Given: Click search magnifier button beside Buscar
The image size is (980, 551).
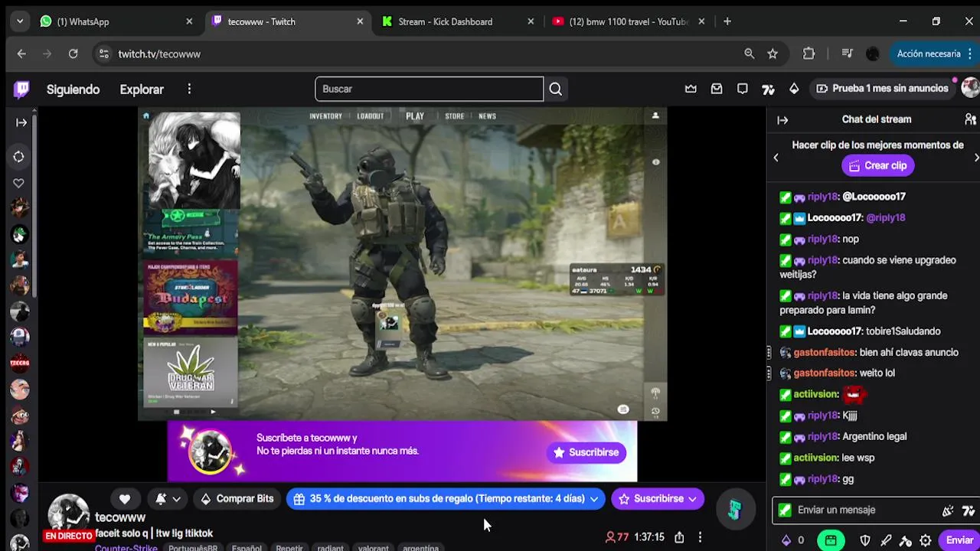Looking at the screenshot, I should pyautogui.click(x=556, y=89).
